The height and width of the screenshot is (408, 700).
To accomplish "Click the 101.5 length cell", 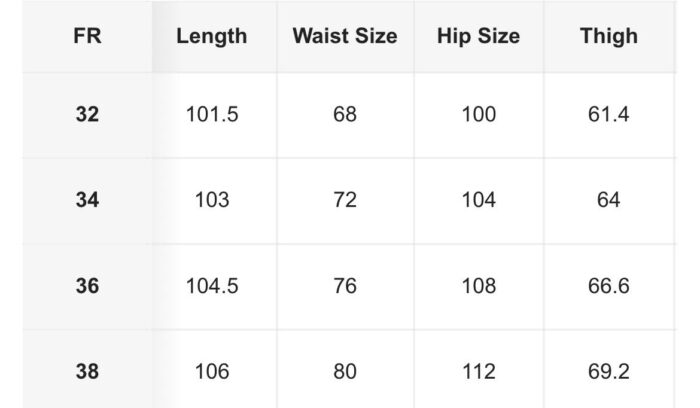I will click(212, 115).
